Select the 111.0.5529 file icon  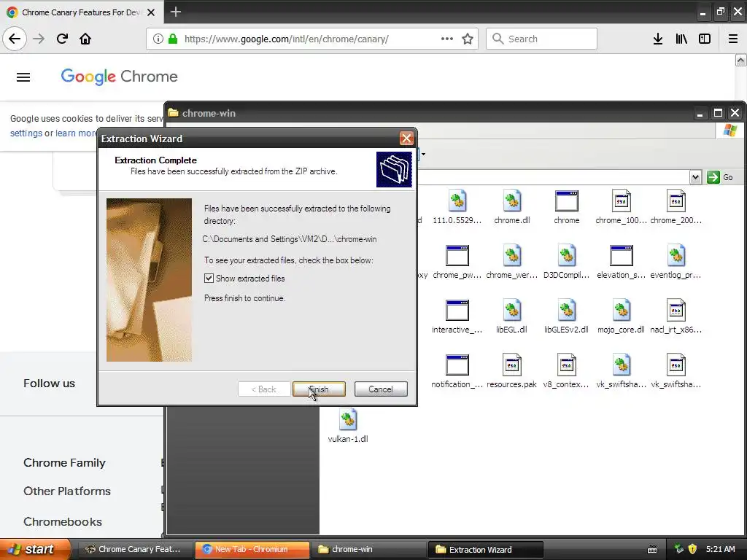457,201
